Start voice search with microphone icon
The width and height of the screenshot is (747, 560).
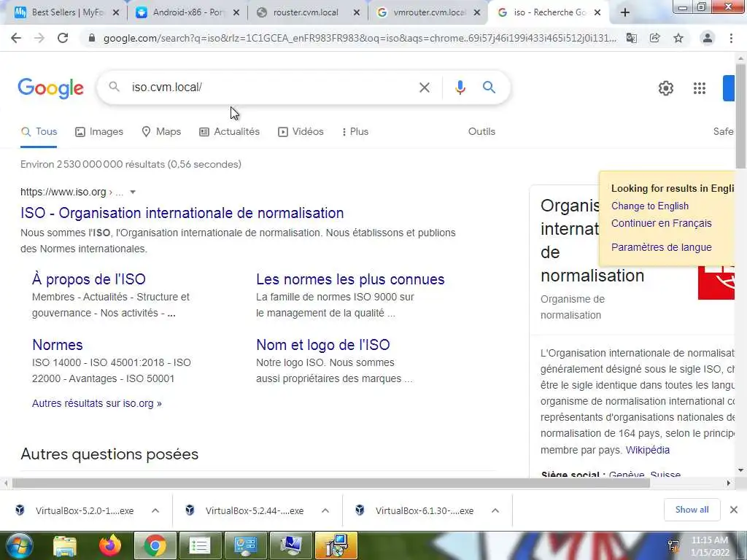[x=460, y=87]
